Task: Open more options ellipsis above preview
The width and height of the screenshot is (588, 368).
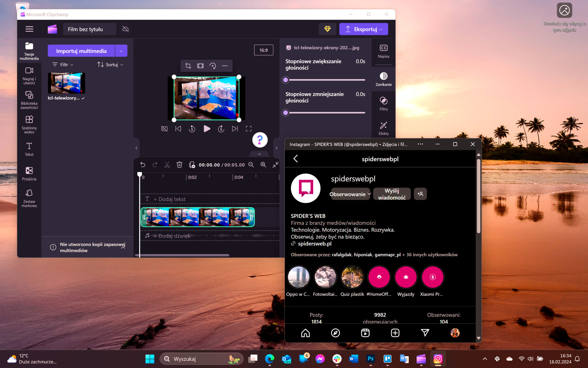Action: click(x=225, y=66)
